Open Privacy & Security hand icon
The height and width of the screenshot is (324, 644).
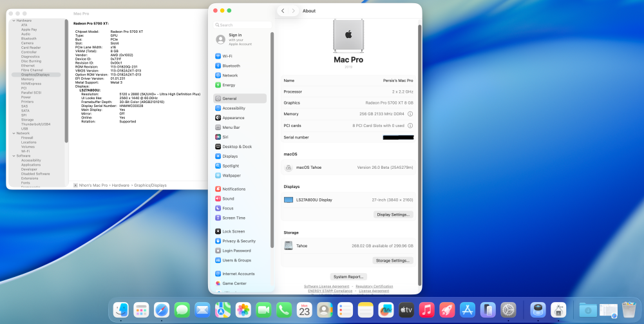pos(218,241)
